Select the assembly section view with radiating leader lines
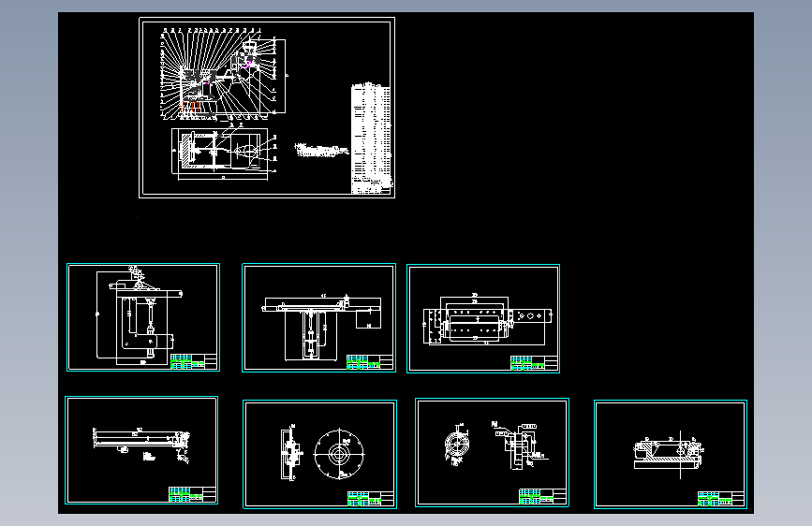Viewport: 812px width, 526px height. pos(224,74)
